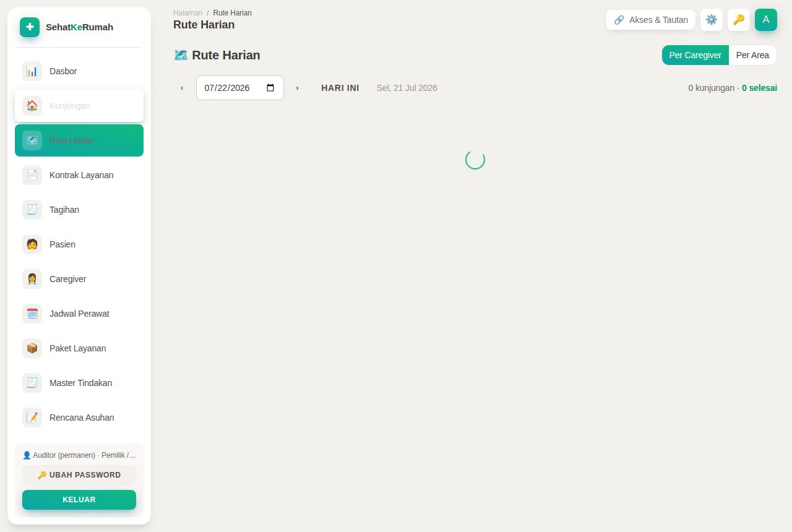This screenshot has width=792, height=532.
Task: Go to previous day with left chevron
Action: [x=182, y=88]
